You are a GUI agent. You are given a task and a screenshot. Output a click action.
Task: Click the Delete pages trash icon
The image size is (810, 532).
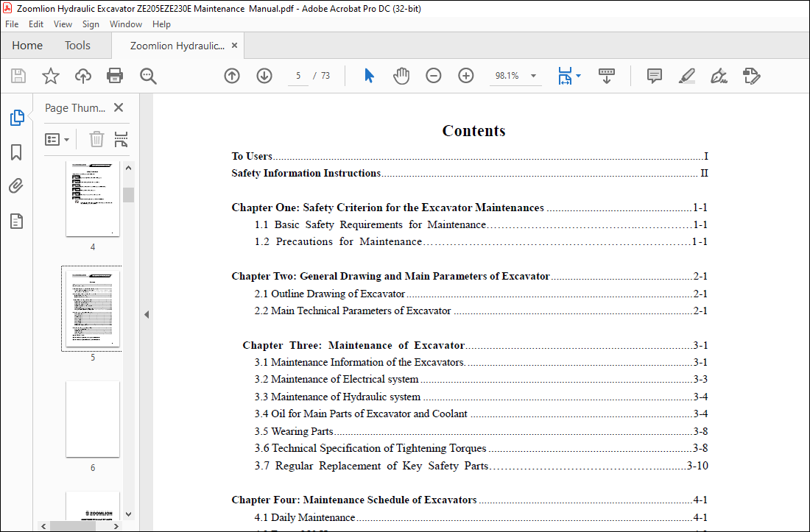point(96,139)
